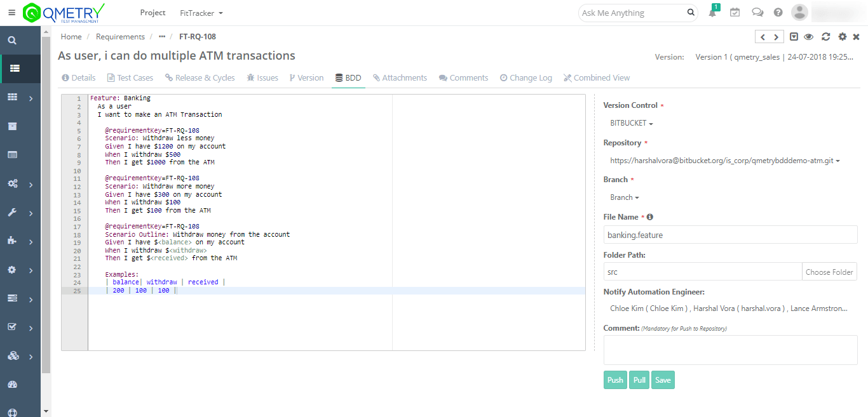868x417 pixels.
Task: Open the list panel sidebar icon
Action: [x=12, y=154]
